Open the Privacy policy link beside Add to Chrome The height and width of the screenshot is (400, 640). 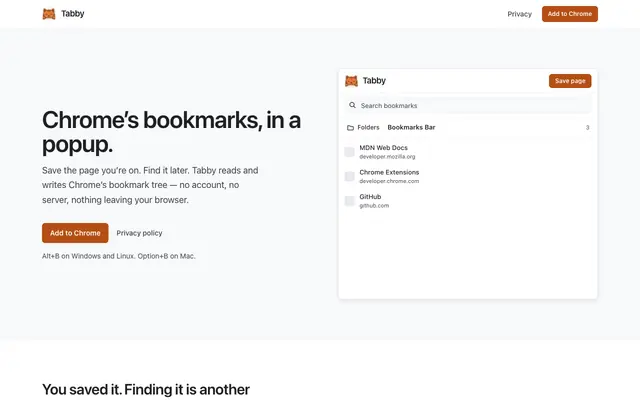click(139, 233)
